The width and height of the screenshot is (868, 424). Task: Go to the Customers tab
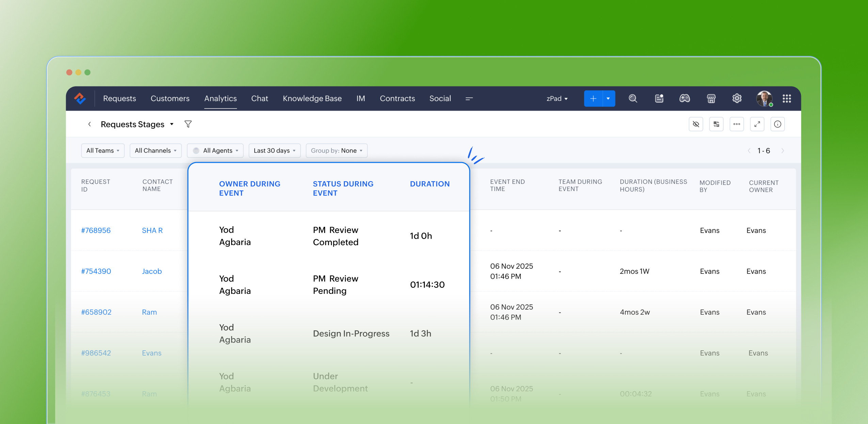(170, 98)
